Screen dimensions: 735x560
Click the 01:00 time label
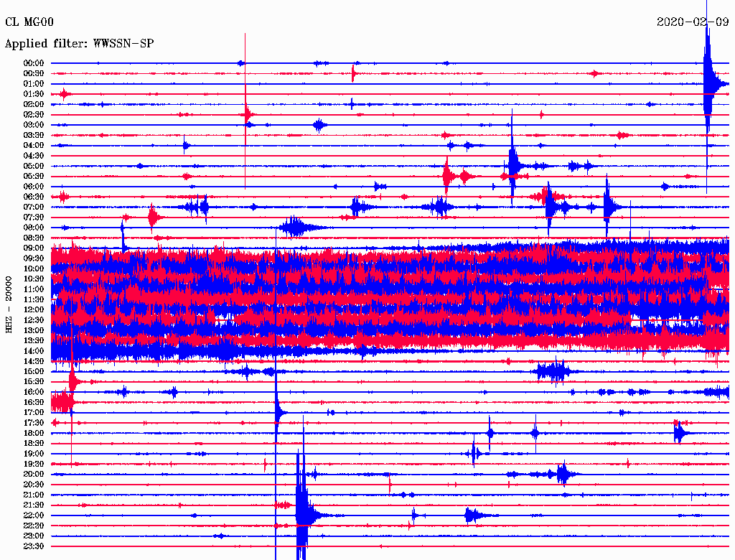point(34,84)
